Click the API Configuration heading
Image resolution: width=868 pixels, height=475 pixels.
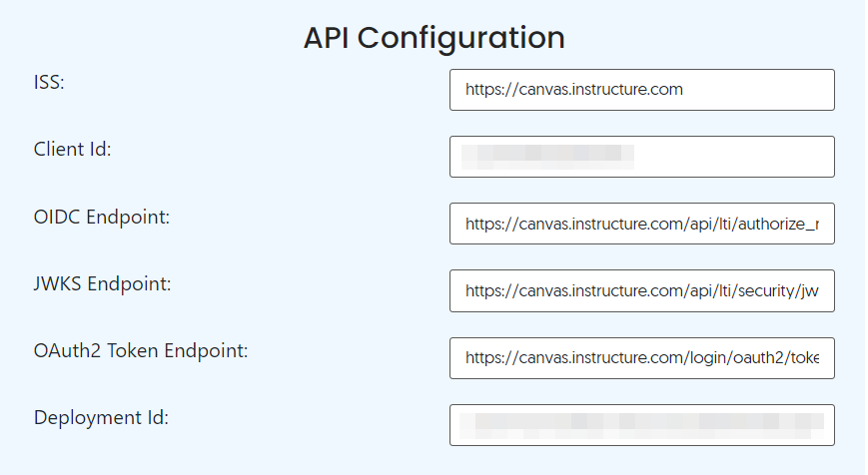point(434,38)
